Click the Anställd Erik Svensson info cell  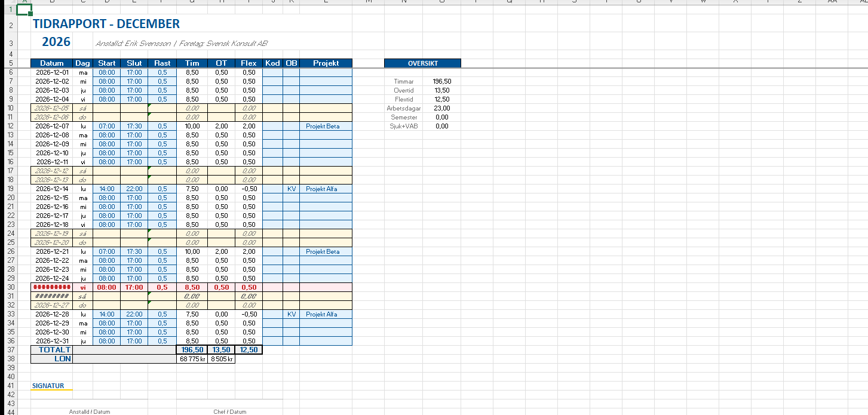(181, 43)
